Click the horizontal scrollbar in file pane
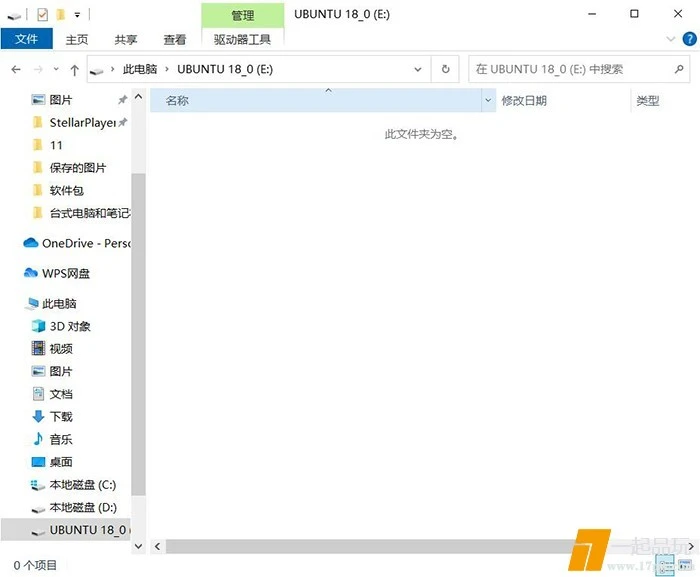700x577 pixels. (400, 547)
